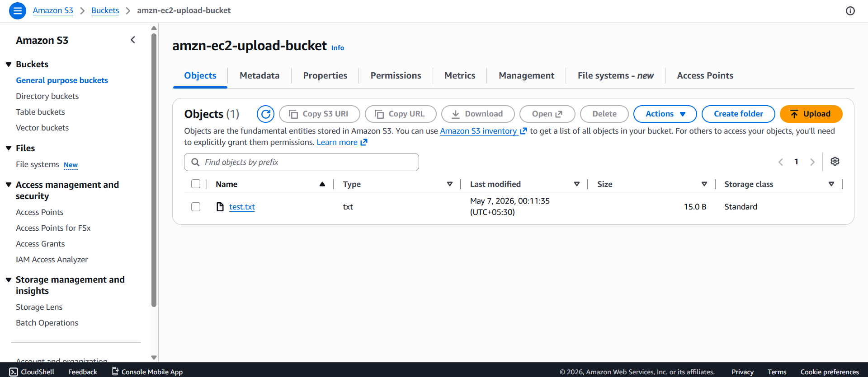Open Vector buckets in sidebar
868x377 pixels.
(x=42, y=128)
